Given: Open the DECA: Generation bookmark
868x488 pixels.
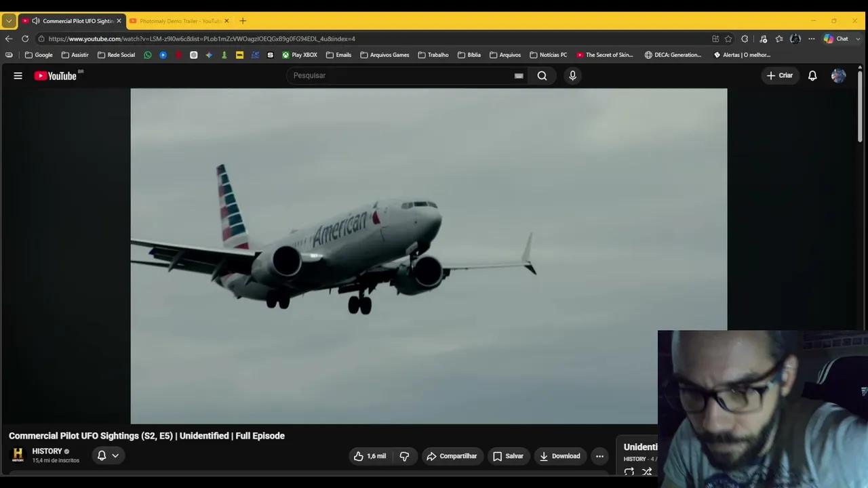Looking at the screenshot, I should point(673,55).
